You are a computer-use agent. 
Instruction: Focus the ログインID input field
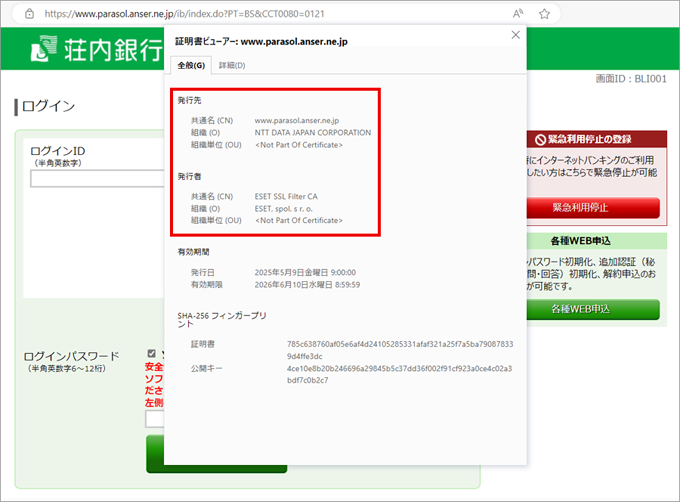[97, 178]
